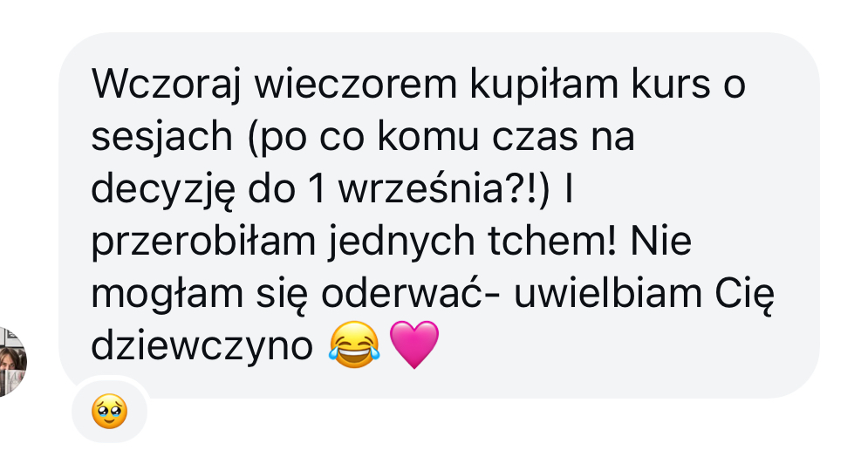Click the word "komu" in the message
This screenshot has width=868, height=457.
coord(427,136)
